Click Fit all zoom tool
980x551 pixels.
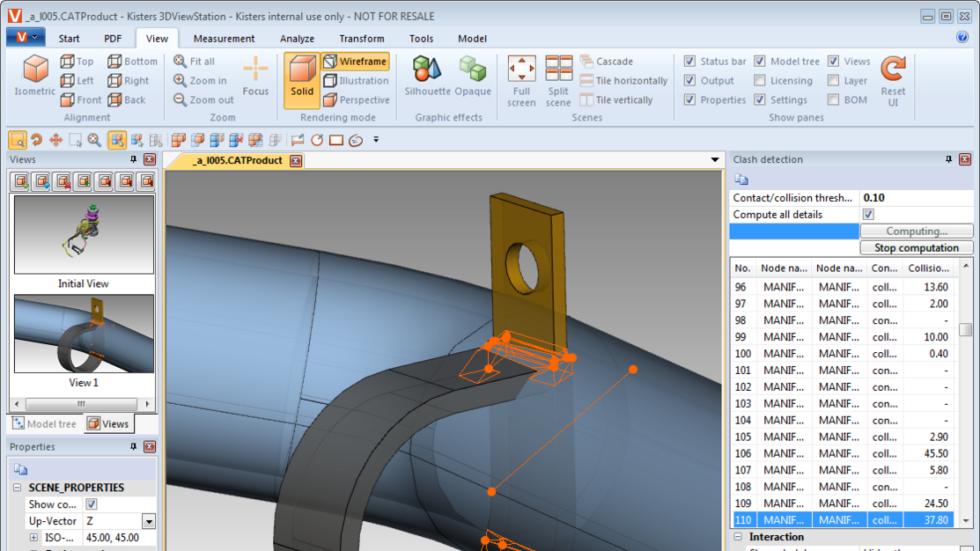[x=195, y=62]
